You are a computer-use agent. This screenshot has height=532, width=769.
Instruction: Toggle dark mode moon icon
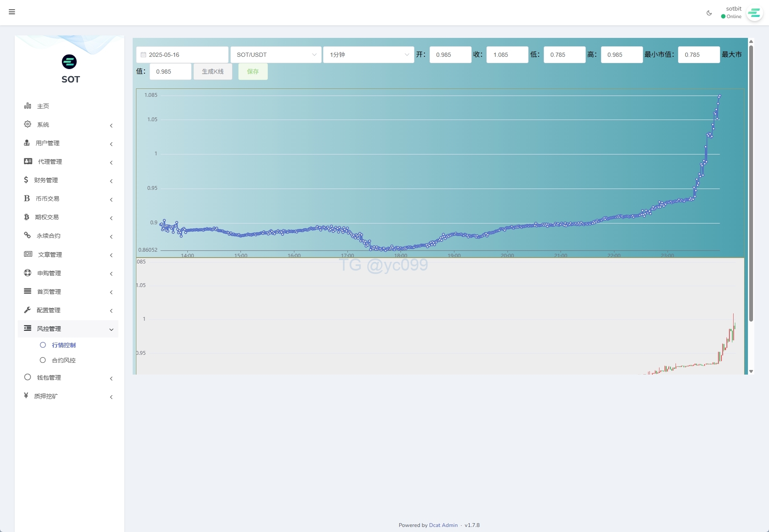pyautogui.click(x=709, y=13)
